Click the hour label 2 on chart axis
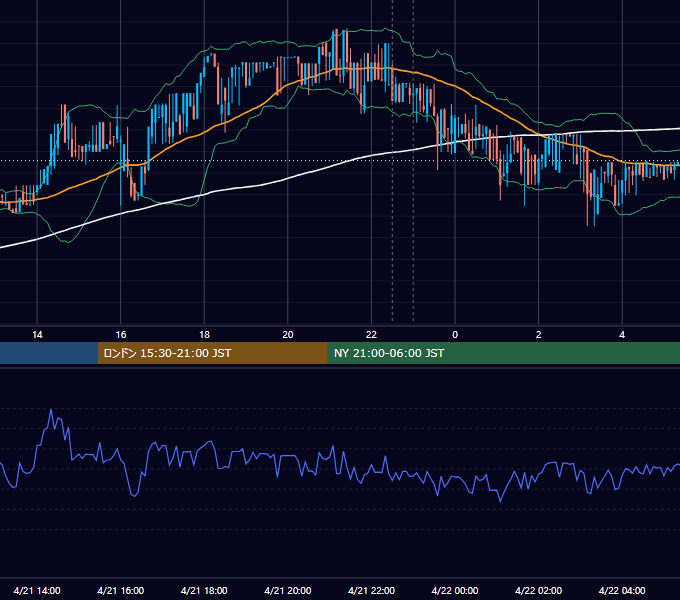Screen dimensions: 680x600 coord(539,335)
